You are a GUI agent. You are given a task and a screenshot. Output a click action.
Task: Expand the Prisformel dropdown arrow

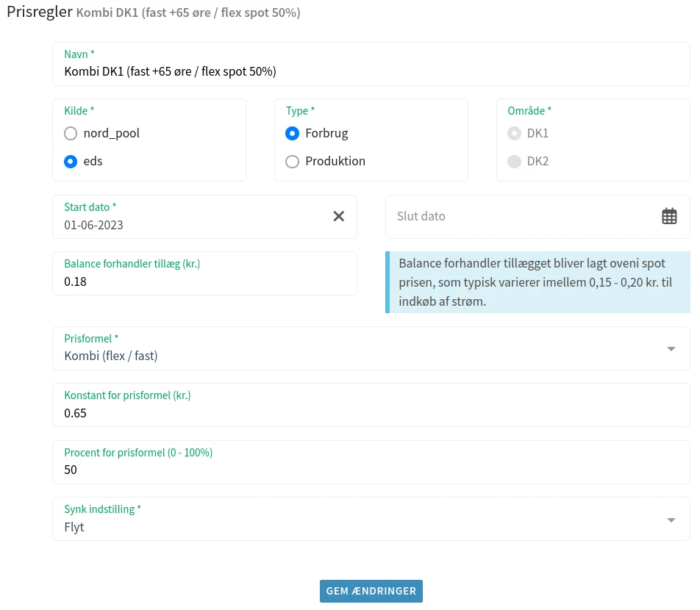[x=671, y=349]
